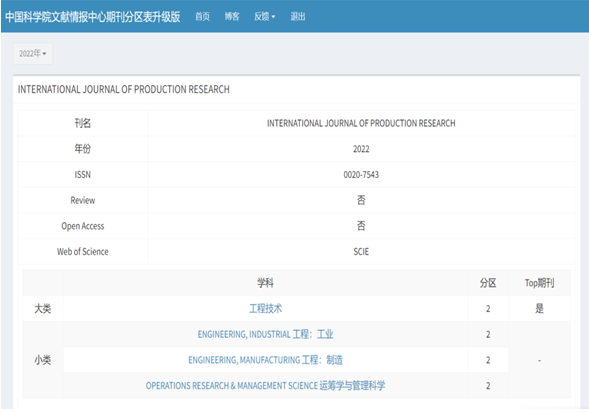The width and height of the screenshot is (589, 412).
Task: Open the 工程技术 category link
Action: tap(266, 309)
